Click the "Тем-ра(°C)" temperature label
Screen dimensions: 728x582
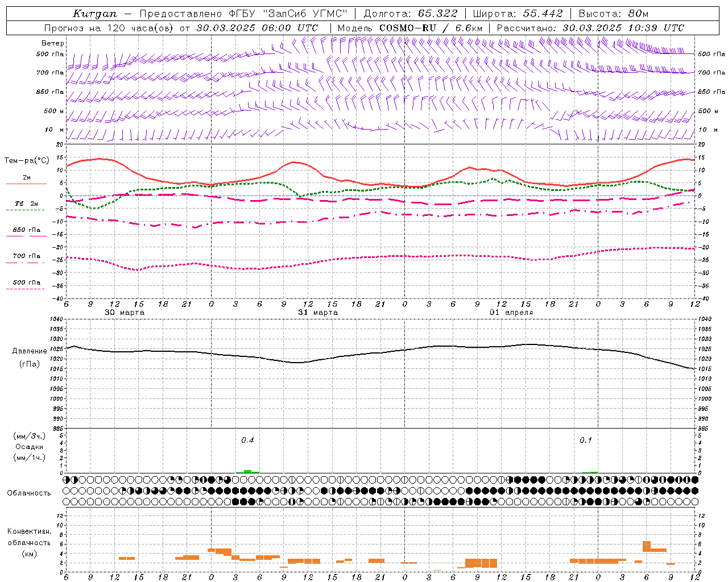pos(27,161)
